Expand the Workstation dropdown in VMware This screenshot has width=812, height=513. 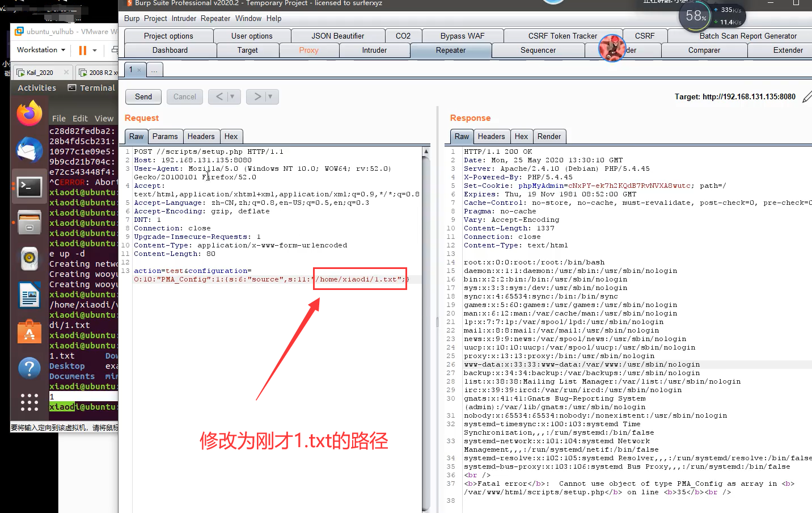click(41, 50)
